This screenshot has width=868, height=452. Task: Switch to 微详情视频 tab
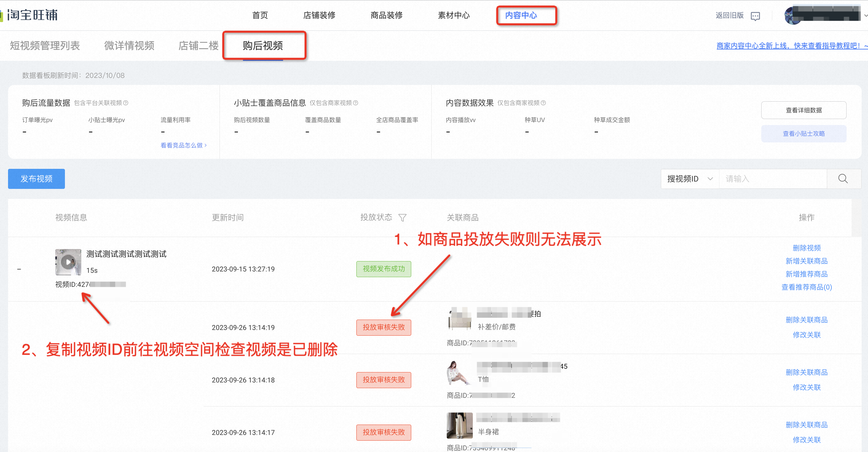tap(129, 45)
